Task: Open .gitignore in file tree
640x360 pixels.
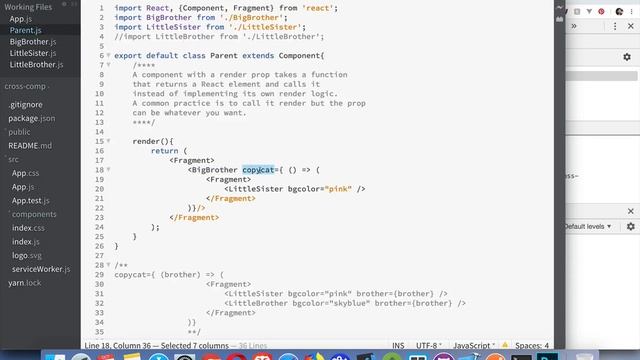Action: coord(25,104)
